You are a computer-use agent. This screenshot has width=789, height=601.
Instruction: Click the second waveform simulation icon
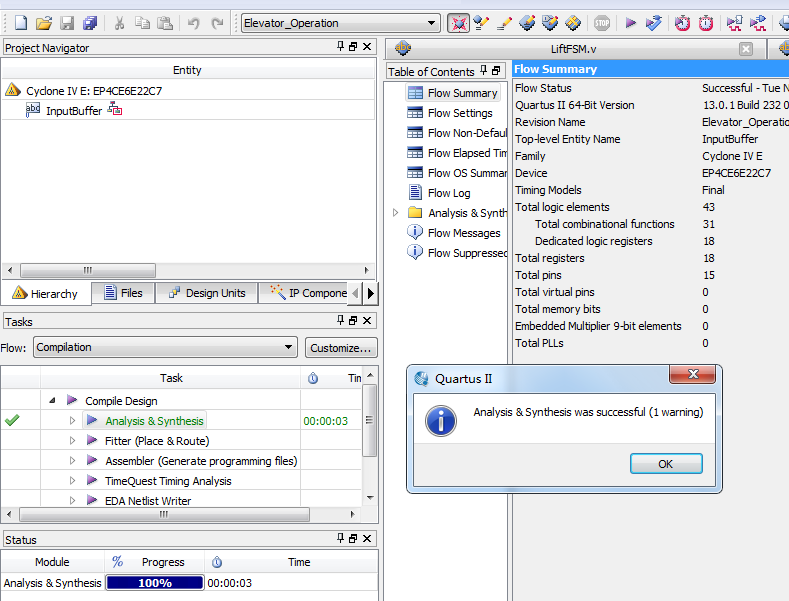point(758,23)
